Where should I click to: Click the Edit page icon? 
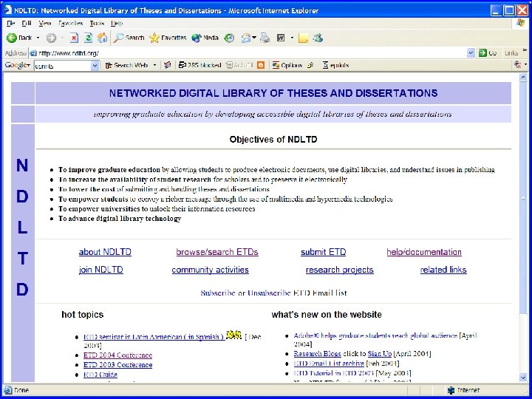click(x=281, y=38)
